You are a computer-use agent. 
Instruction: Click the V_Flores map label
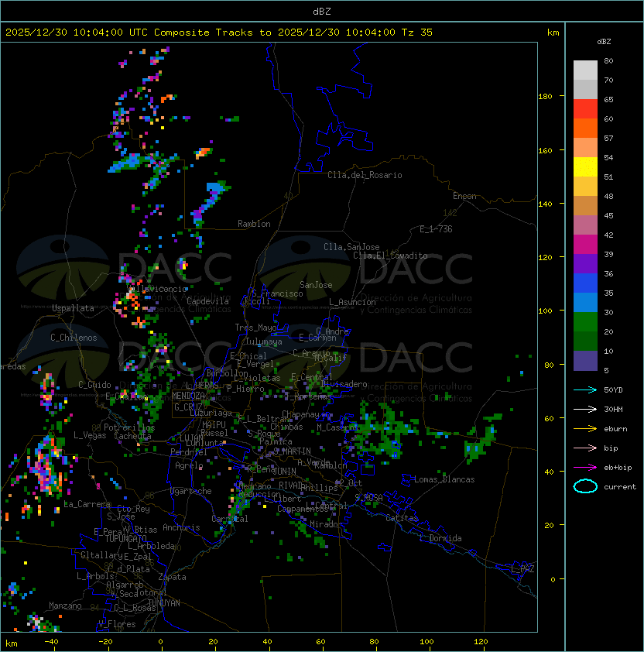tap(117, 624)
